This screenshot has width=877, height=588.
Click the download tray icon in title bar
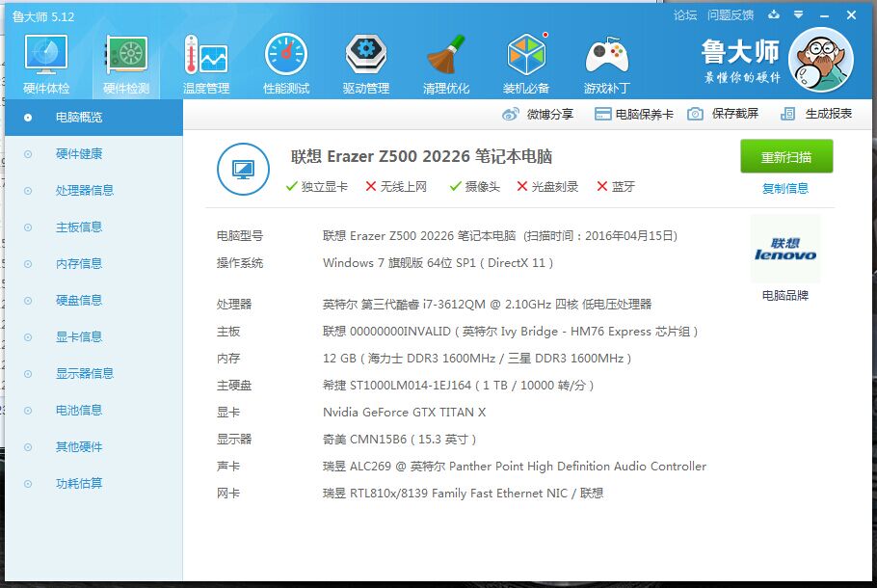pyautogui.click(x=774, y=14)
